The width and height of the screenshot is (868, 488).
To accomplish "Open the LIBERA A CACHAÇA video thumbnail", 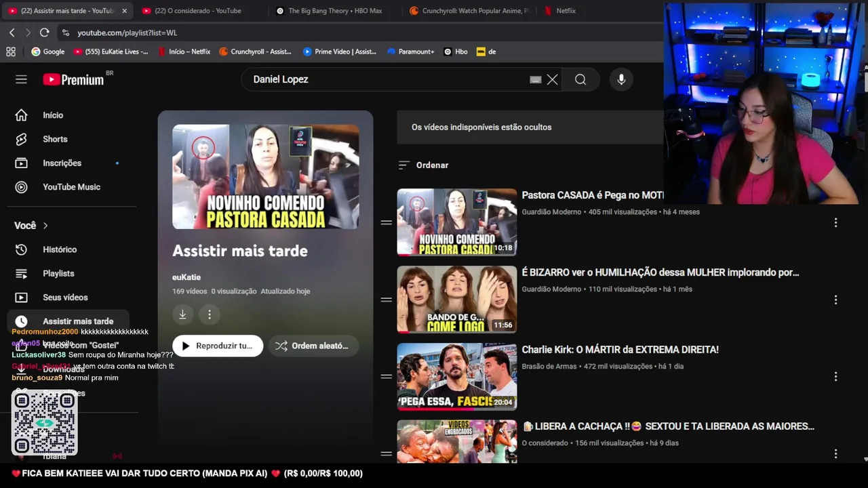I will coord(456,441).
